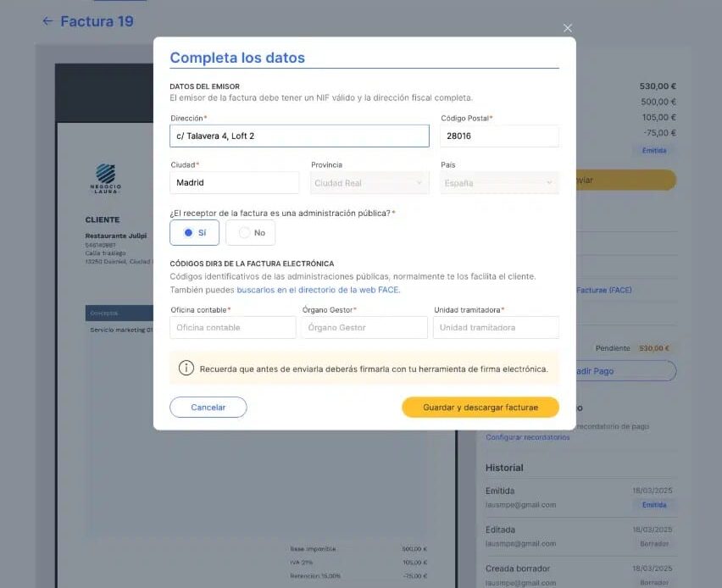Go back using the Factura 19 arrow
The height and width of the screenshot is (588, 722).
pyautogui.click(x=47, y=21)
